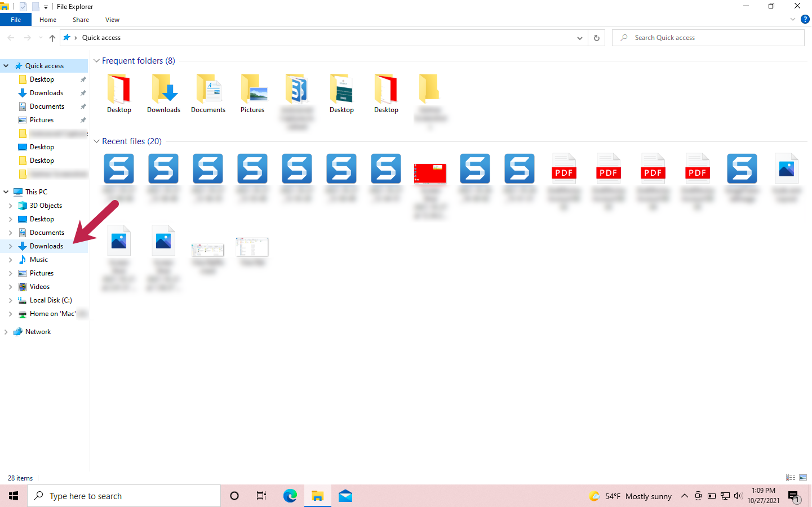Select Downloads under This PC
812x507 pixels.
[46, 246]
